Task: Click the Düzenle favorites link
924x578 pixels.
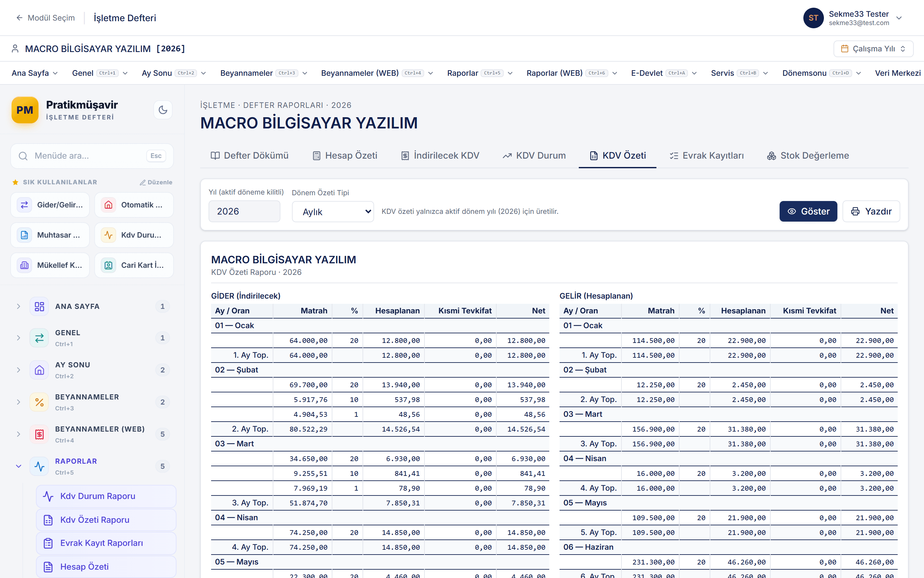Action: pos(156,182)
